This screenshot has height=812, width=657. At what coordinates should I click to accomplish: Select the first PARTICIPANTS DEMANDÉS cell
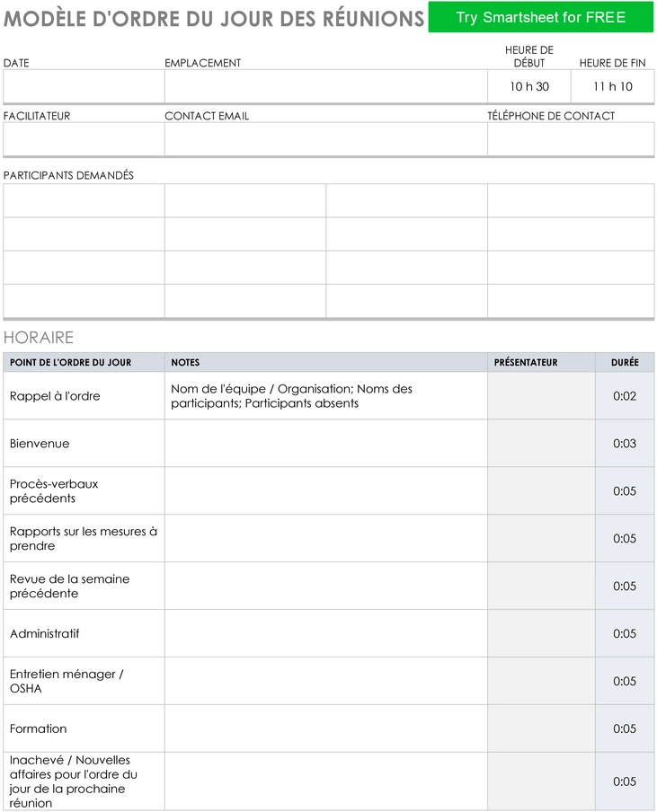[x=84, y=200]
